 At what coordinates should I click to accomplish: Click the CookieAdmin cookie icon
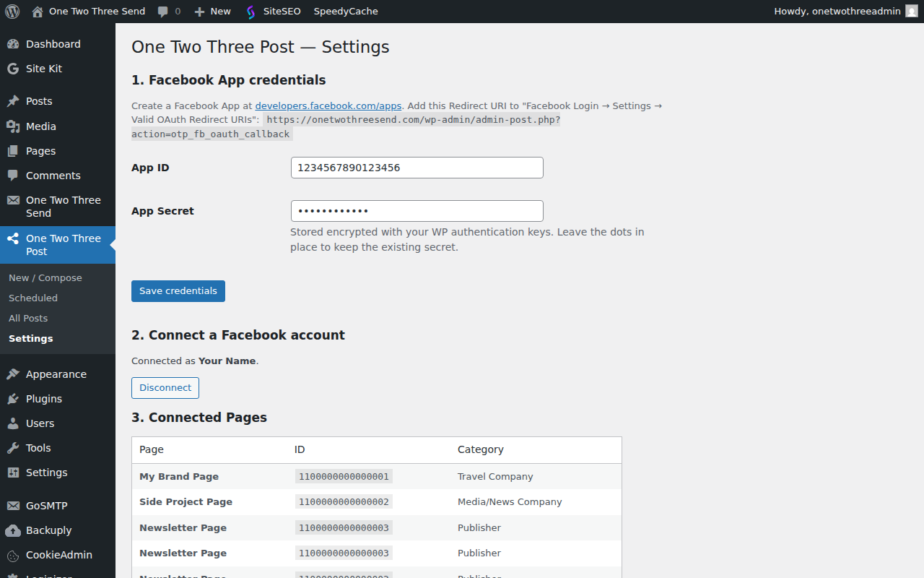click(x=13, y=555)
